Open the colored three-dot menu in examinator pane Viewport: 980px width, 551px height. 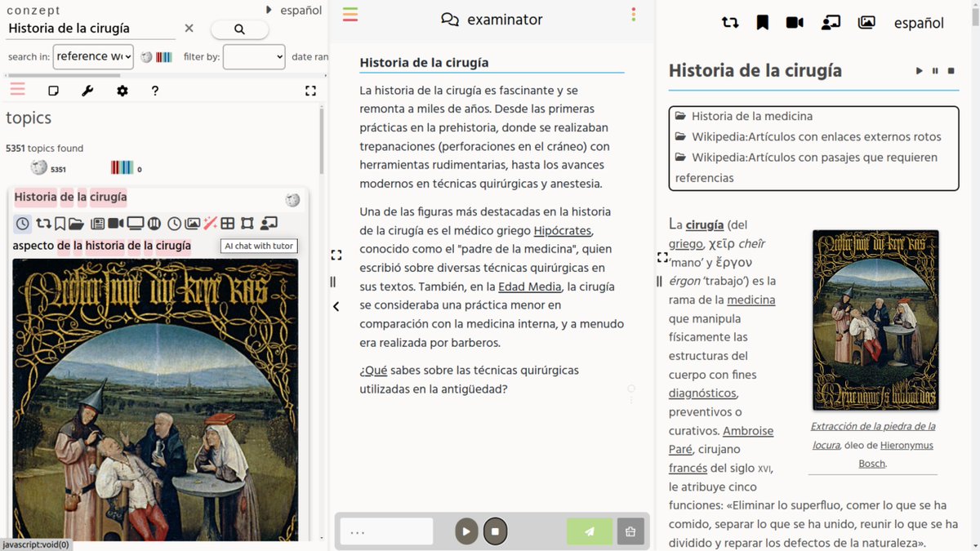coord(634,14)
